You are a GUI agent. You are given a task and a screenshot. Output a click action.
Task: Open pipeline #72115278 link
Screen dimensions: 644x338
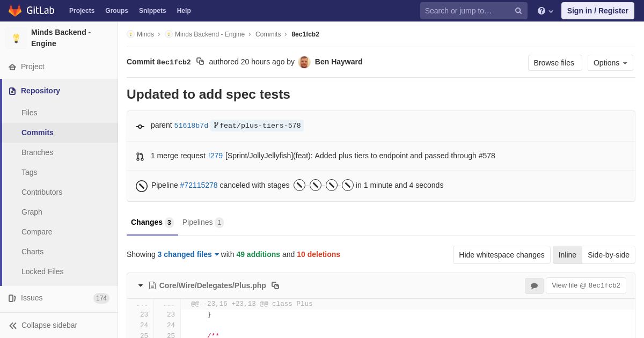point(199,185)
